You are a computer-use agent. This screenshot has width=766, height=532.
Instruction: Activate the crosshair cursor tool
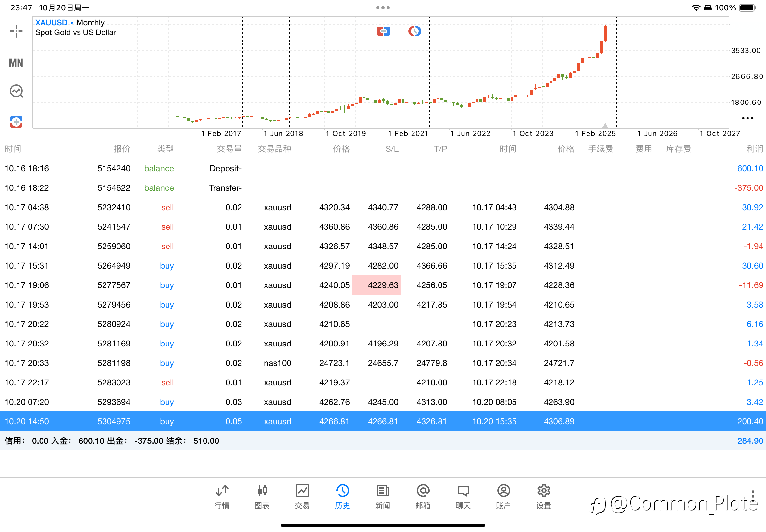point(16,31)
